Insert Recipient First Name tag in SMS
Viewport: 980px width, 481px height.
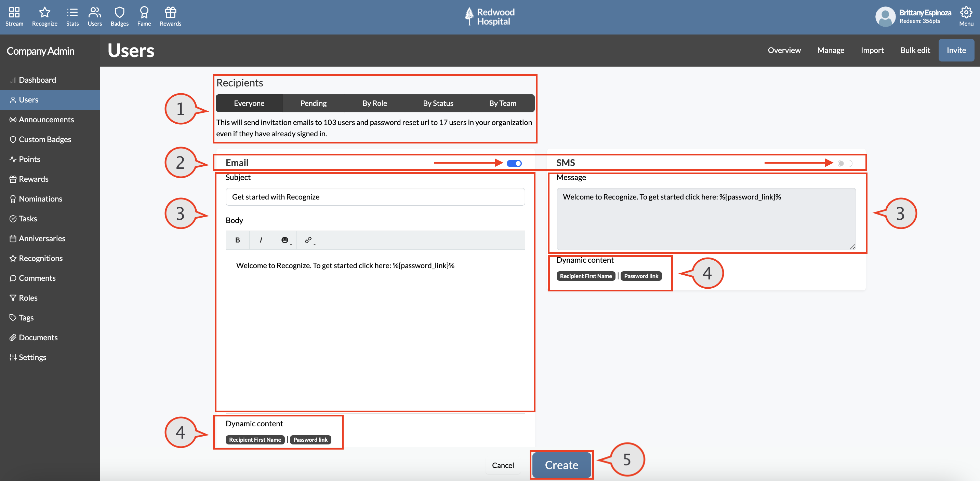coord(586,276)
